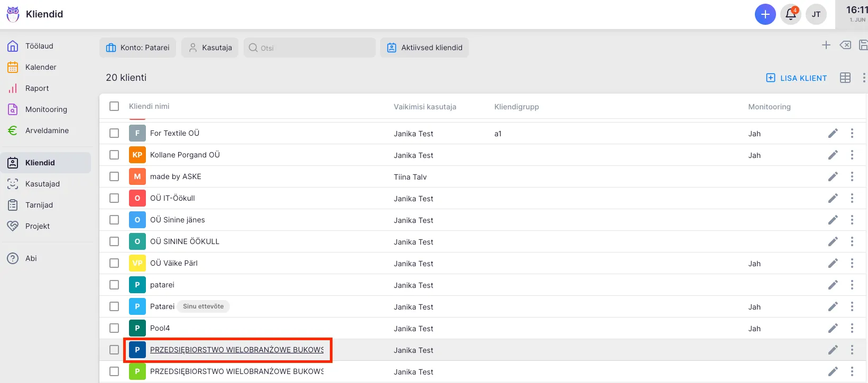The image size is (868, 383).
Task: Edit the Pool4 client with pencil icon
Action: (x=833, y=328)
